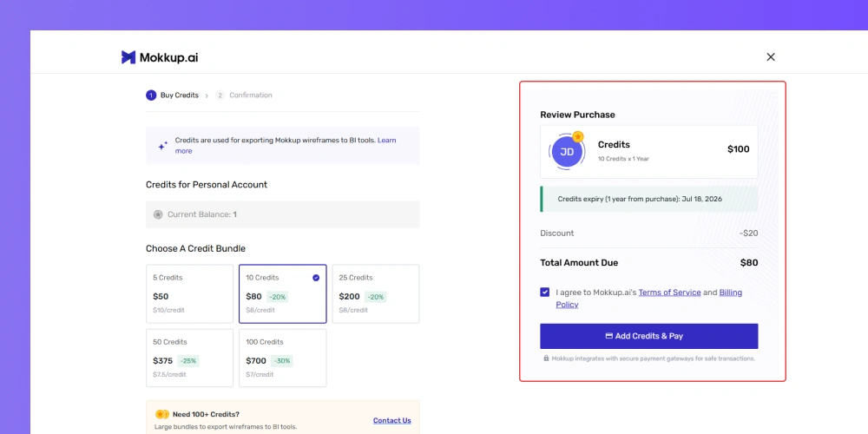Click the Add Credits & Pay button
The height and width of the screenshot is (434, 868).
tap(648, 336)
